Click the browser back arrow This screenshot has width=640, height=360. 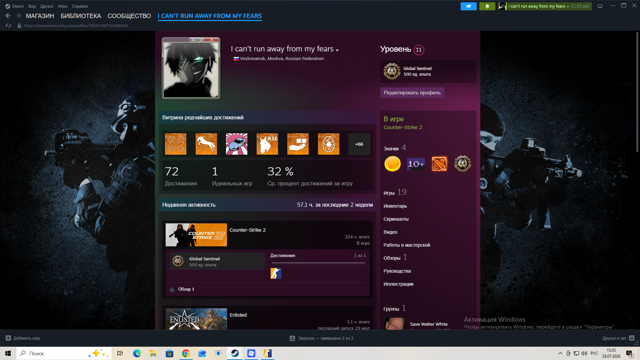8,16
